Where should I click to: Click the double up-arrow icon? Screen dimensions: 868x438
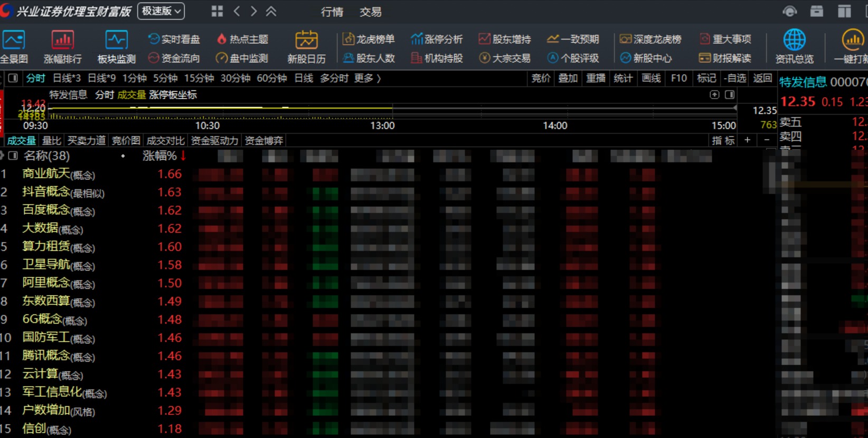271,11
